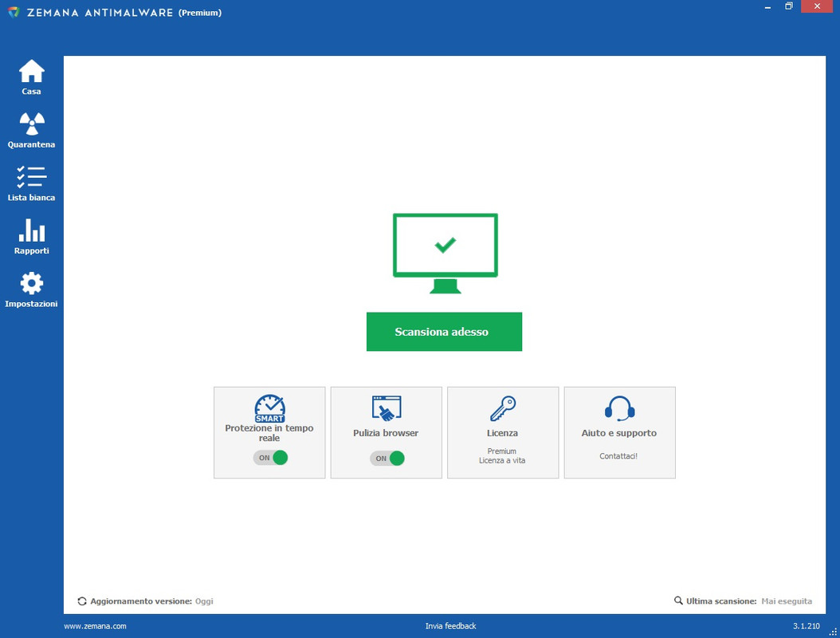
Task: Click Ultima scansione: Mai eseguita text
Action: pos(749,601)
